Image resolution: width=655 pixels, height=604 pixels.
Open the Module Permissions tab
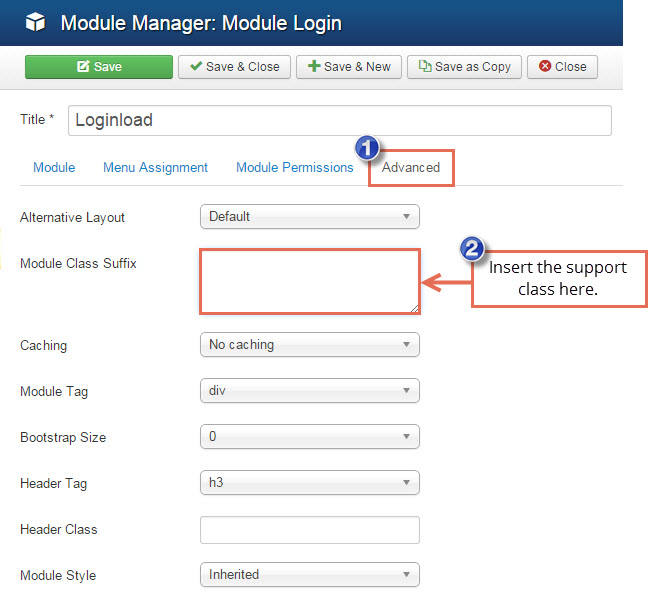click(x=294, y=167)
